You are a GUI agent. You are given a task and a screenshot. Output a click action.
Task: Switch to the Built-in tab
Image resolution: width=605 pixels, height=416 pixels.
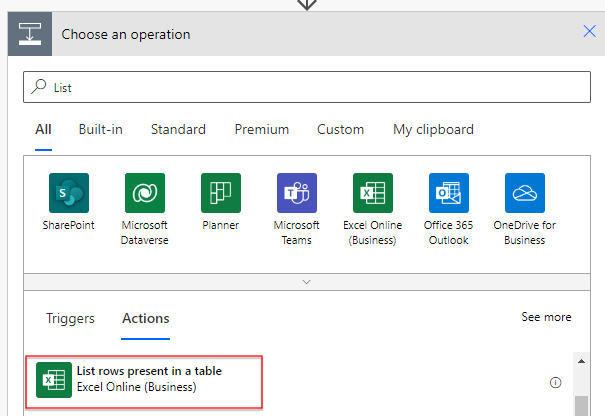tap(101, 129)
